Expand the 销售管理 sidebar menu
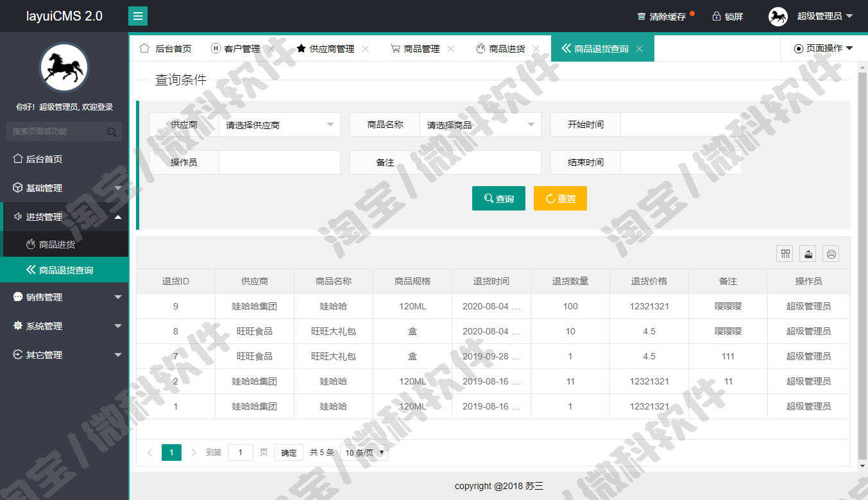Screen dimensions: 868x500 coord(64,297)
